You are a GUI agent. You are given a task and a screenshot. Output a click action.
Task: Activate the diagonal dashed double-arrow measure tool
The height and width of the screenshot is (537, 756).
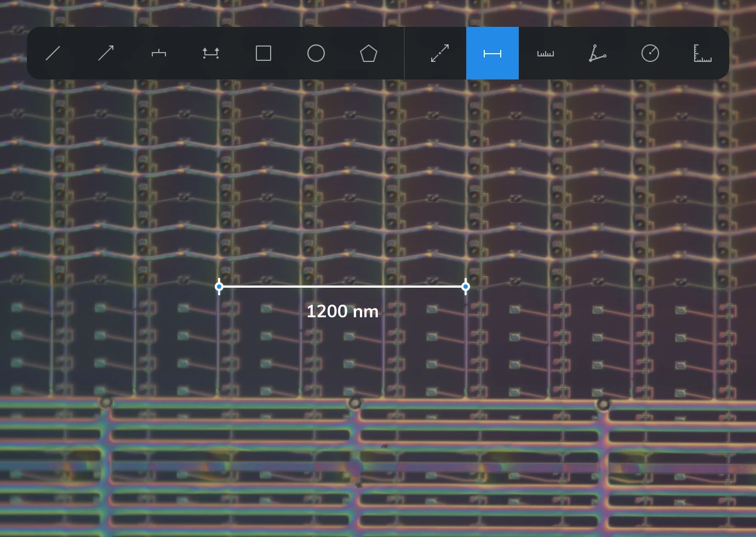click(x=440, y=53)
